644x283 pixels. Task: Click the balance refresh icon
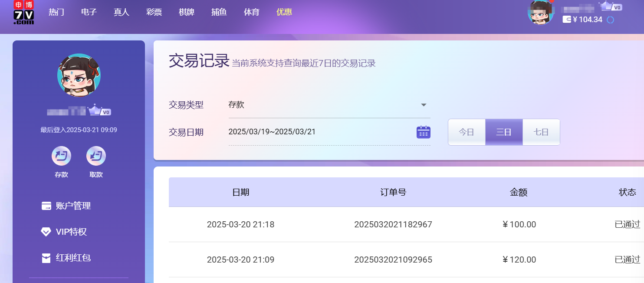(610, 20)
